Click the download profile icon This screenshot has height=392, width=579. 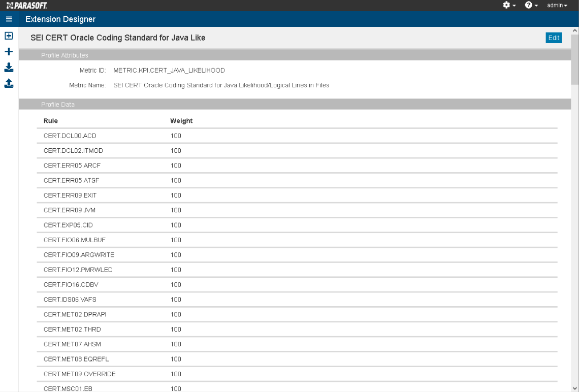tap(9, 68)
